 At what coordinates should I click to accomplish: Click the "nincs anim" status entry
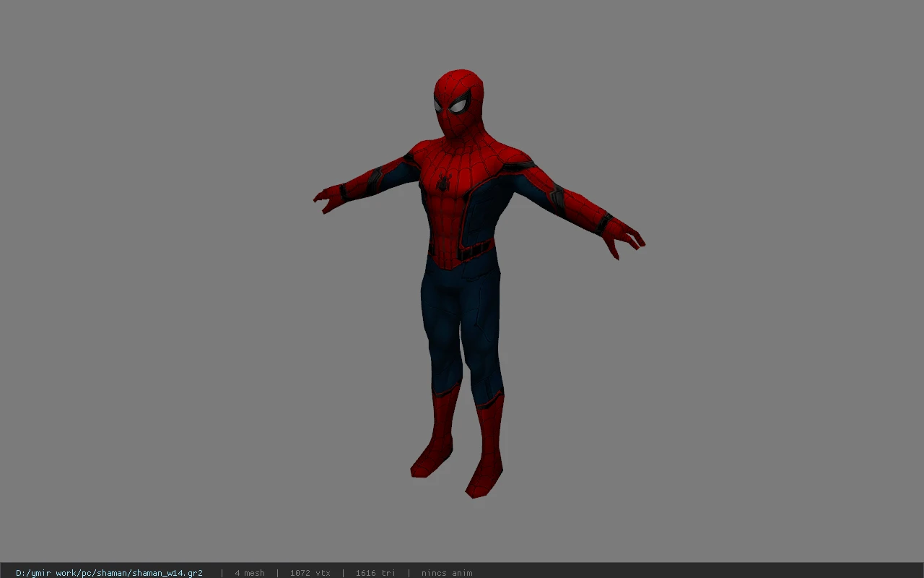[447, 573]
